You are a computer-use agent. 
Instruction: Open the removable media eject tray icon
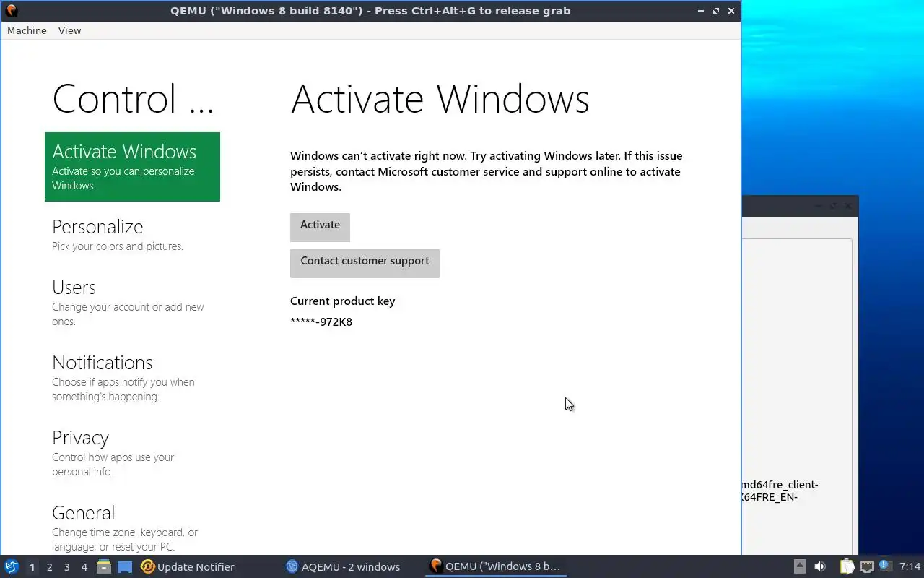[x=800, y=566]
